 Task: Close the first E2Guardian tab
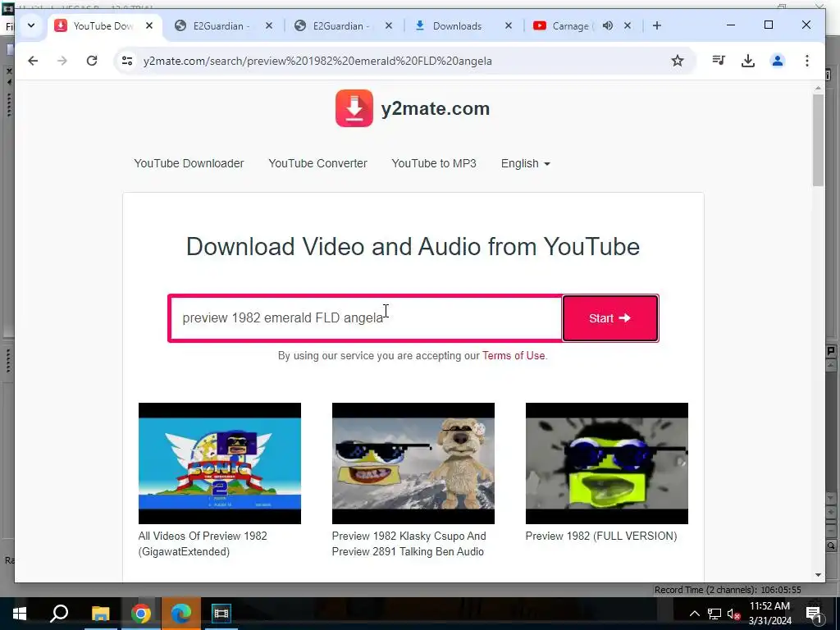tap(269, 25)
